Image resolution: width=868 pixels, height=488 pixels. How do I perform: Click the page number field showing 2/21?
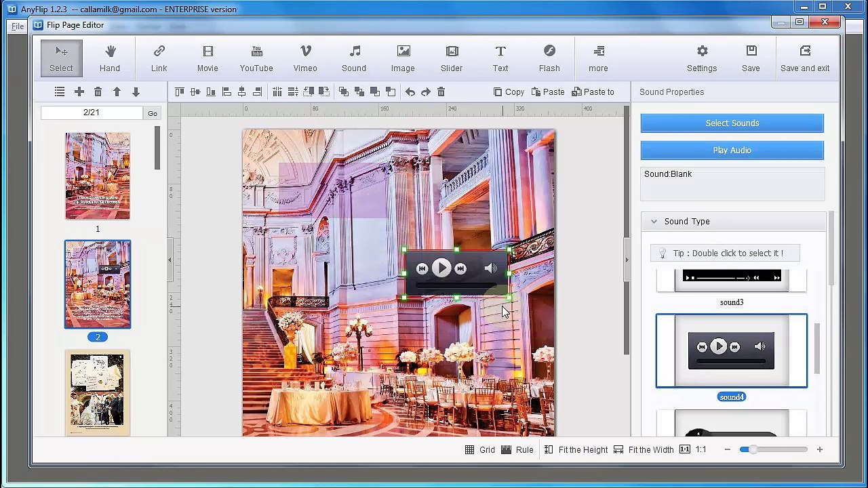pyautogui.click(x=92, y=113)
